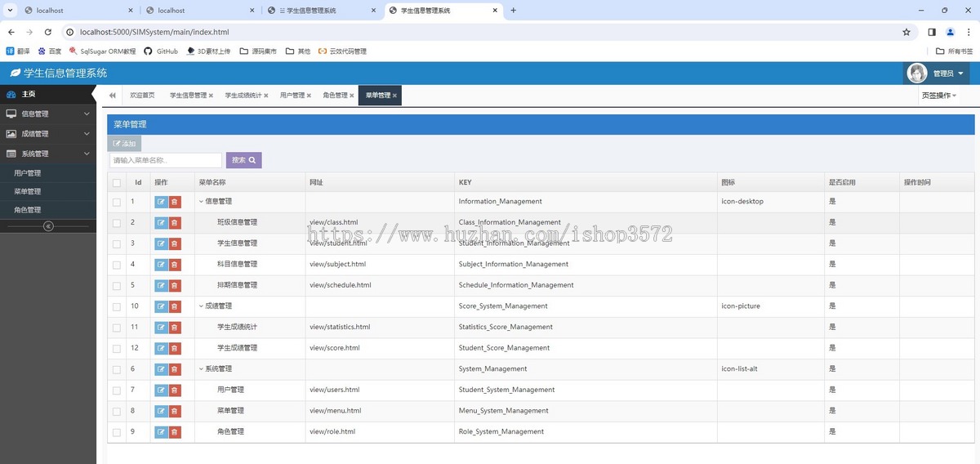Screen dimensions: 980x464
Task: Check the box for row Id 2
Action: pyautogui.click(x=117, y=223)
